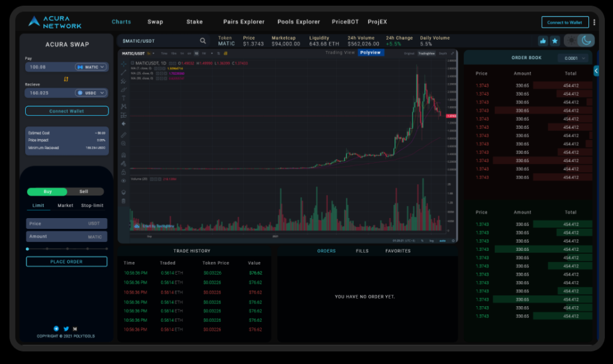Click Connect Wallet in Acura Swap
Viewport: 613px width, 364px height.
[x=67, y=111]
